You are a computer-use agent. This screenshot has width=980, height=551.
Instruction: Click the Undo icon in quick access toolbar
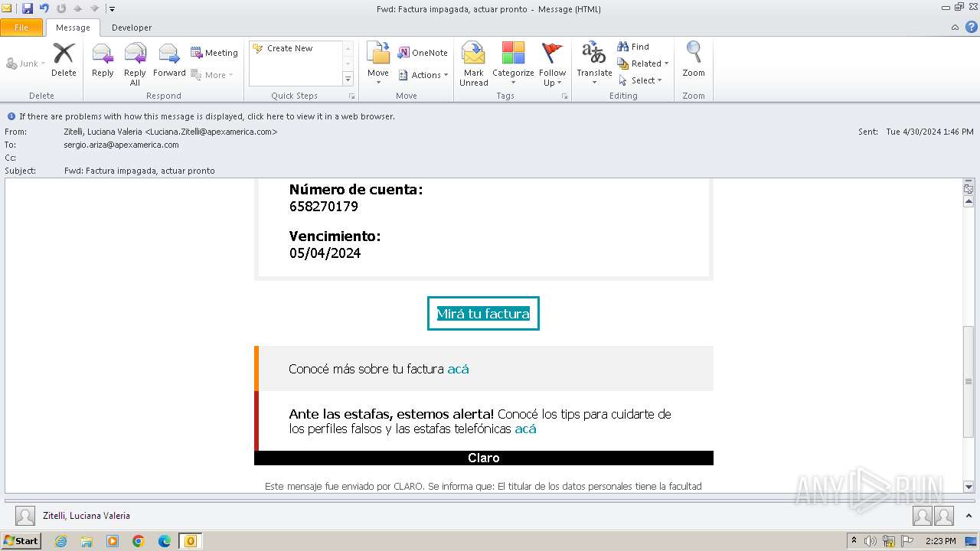coord(44,8)
